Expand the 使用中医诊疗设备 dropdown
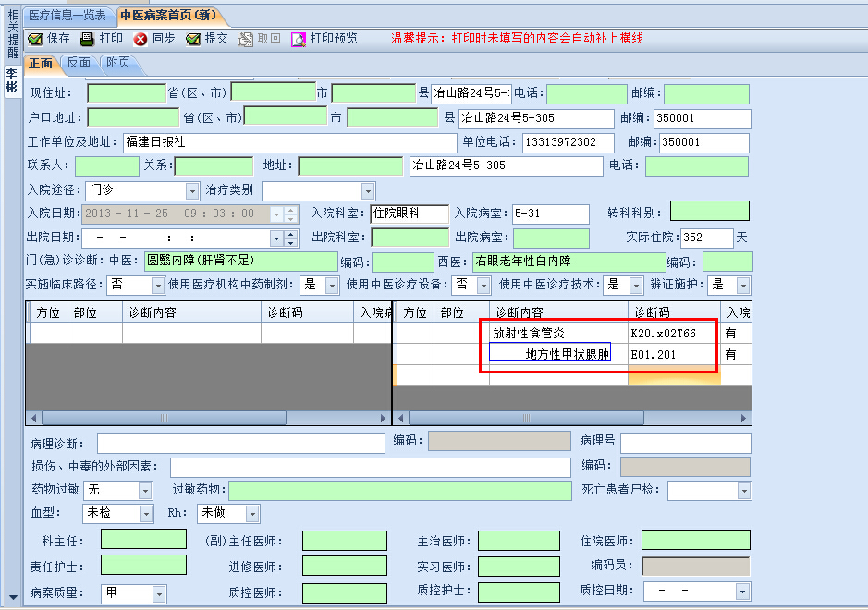Image resolution: width=868 pixels, height=610 pixels. (483, 285)
